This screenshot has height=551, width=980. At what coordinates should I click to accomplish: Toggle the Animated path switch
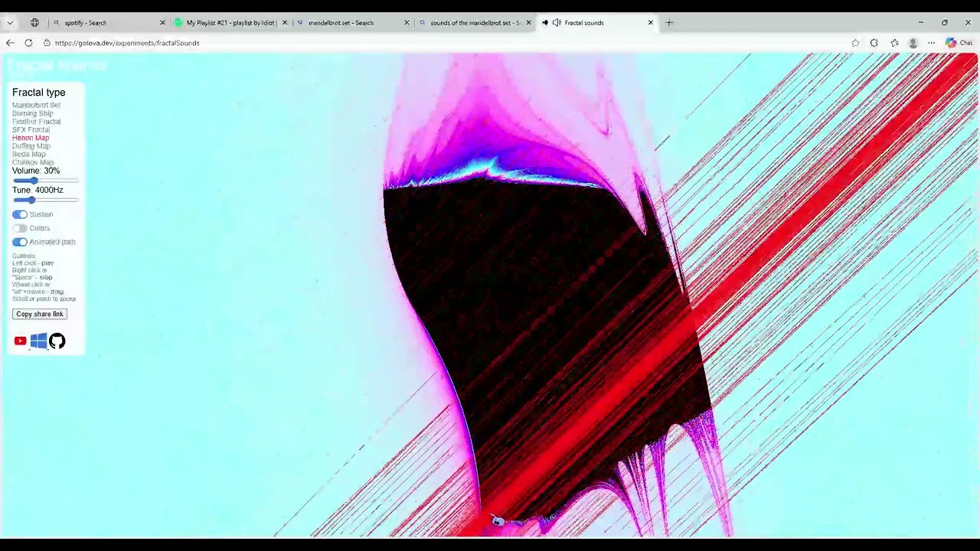[20, 242]
